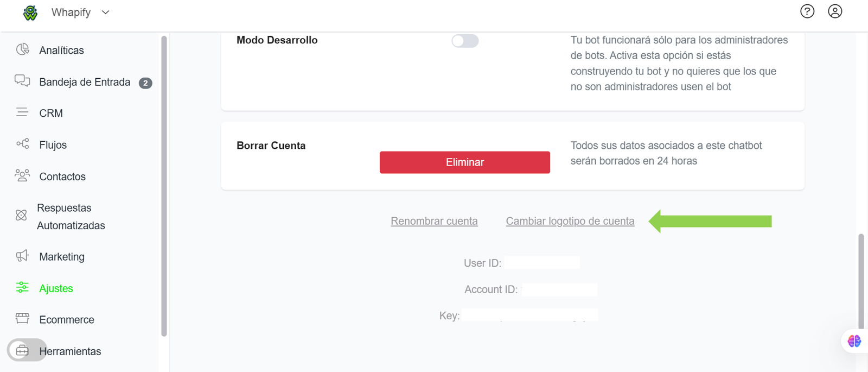Select Ajustes in the sidebar
This screenshot has width=868, height=372.
pyautogui.click(x=56, y=288)
